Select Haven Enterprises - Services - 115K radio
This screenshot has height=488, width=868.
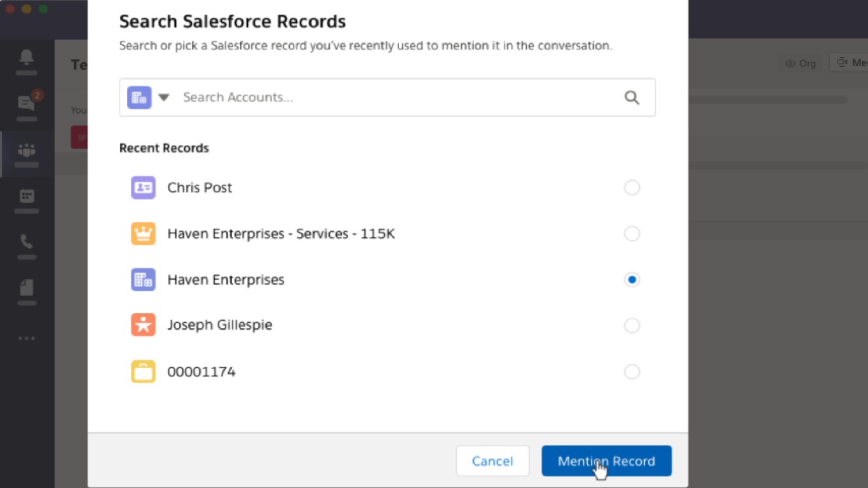coord(632,234)
